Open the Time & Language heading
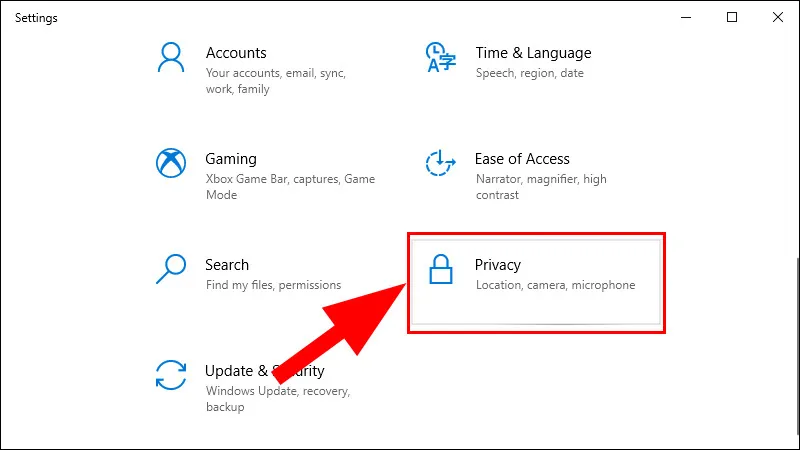 [x=533, y=53]
